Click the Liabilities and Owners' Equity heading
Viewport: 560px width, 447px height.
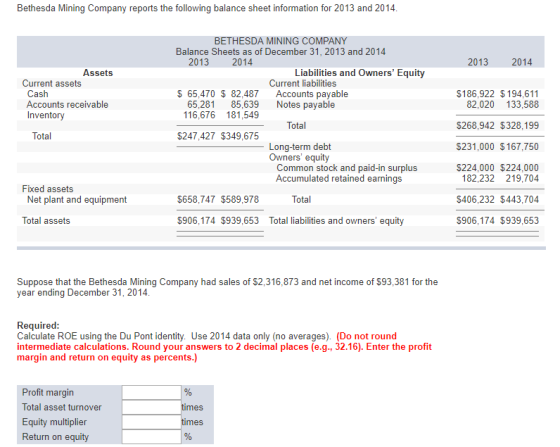pos(360,73)
